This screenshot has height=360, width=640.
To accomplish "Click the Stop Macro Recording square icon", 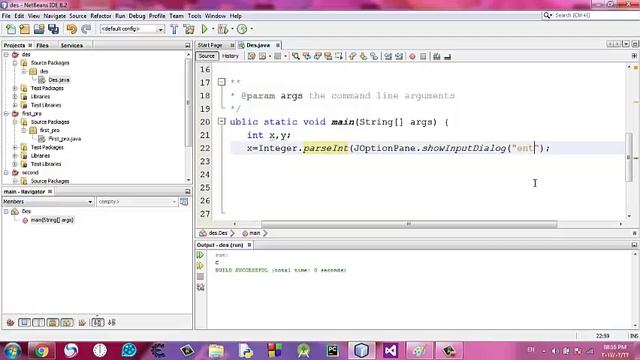I will pos(423,56).
